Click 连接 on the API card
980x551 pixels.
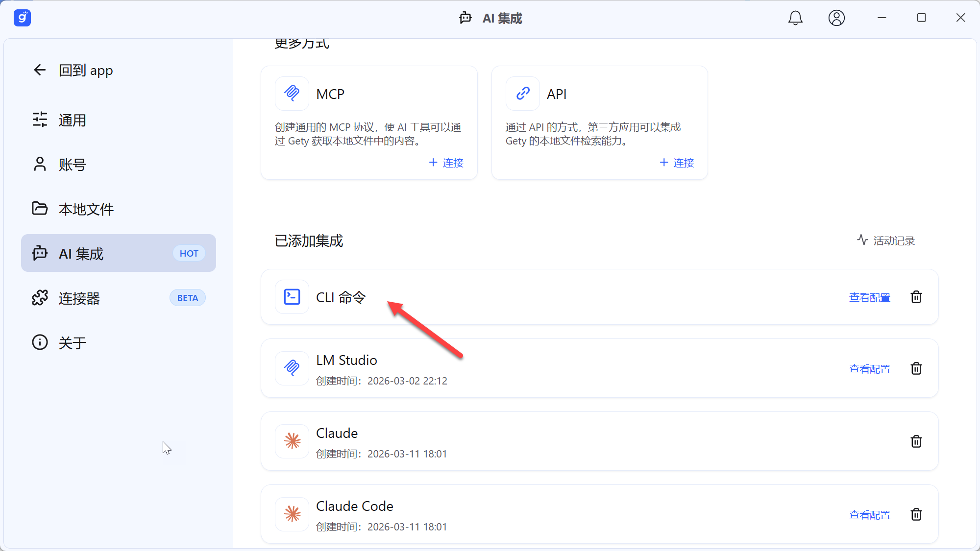click(x=677, y=163)
